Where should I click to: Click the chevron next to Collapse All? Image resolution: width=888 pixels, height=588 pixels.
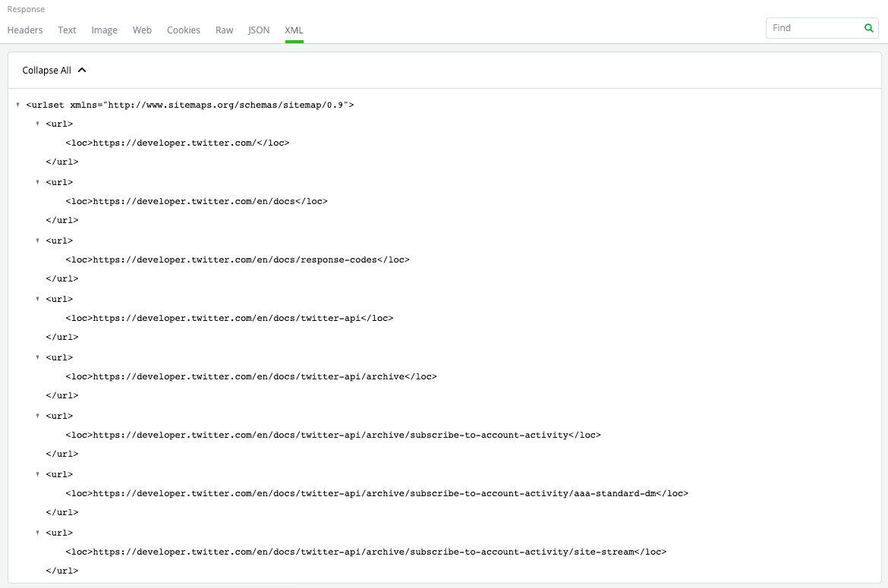(83, 69)
